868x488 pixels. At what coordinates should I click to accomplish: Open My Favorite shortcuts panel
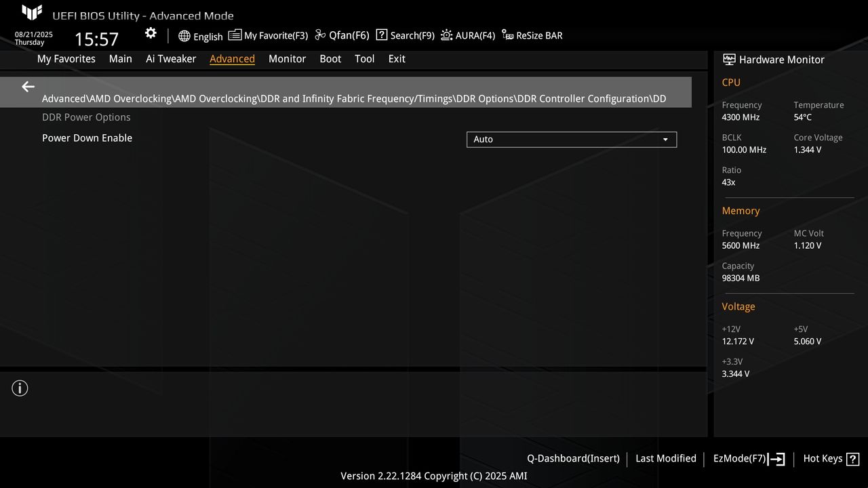(268, 35)
